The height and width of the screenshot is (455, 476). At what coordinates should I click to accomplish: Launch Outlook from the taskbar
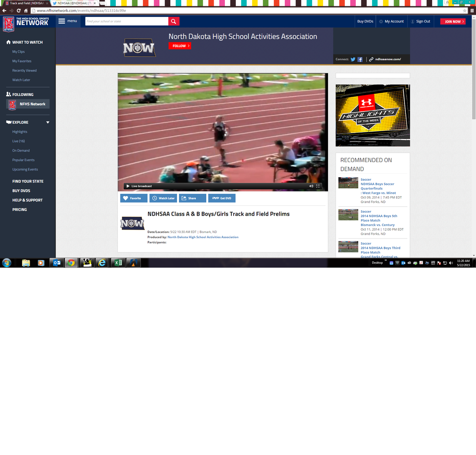point(57,263)
